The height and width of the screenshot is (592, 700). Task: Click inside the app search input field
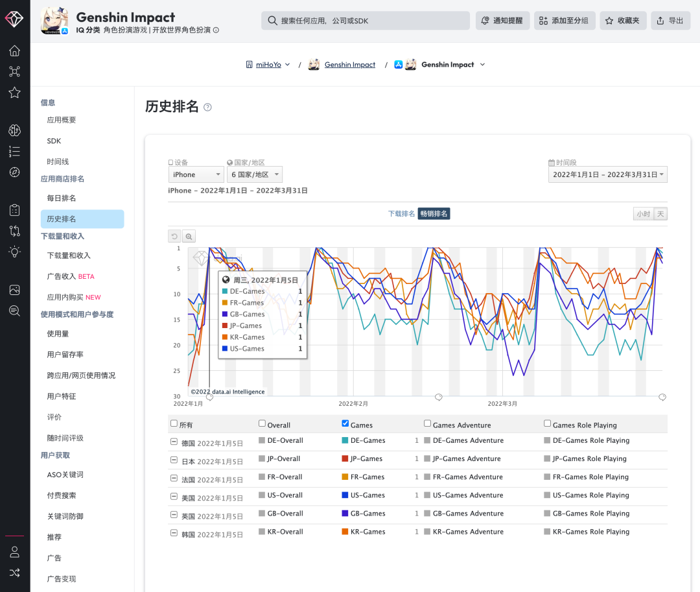point(365,20)
